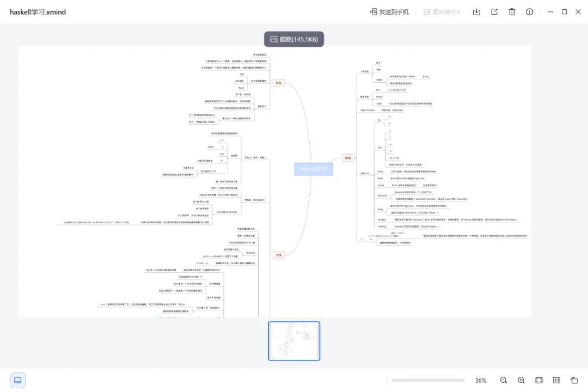Show image information icon
This screenshot has width=588, height=392.
tap(530, 12)
